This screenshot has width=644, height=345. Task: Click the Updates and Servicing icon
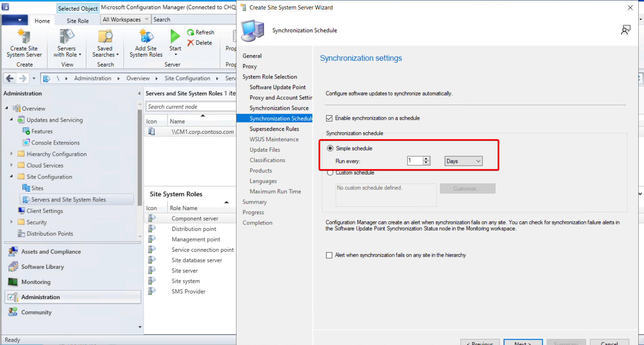click(21, 120)
